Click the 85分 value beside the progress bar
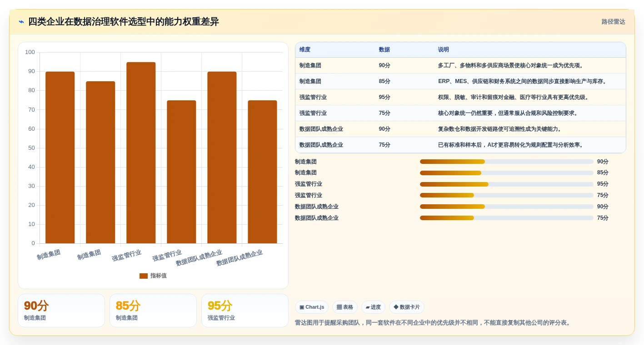The width and height of the screenshot is (644, 345). point(603,173)
